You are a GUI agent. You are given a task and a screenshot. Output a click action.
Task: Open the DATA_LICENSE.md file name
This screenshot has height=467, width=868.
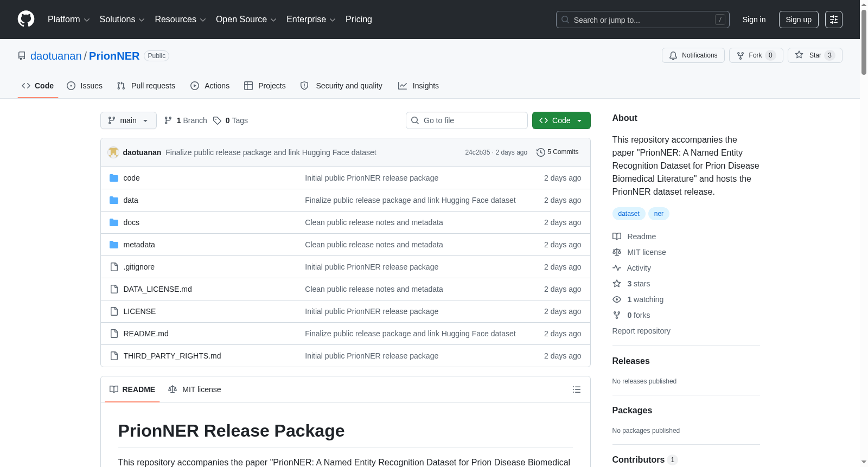point(157,289)
